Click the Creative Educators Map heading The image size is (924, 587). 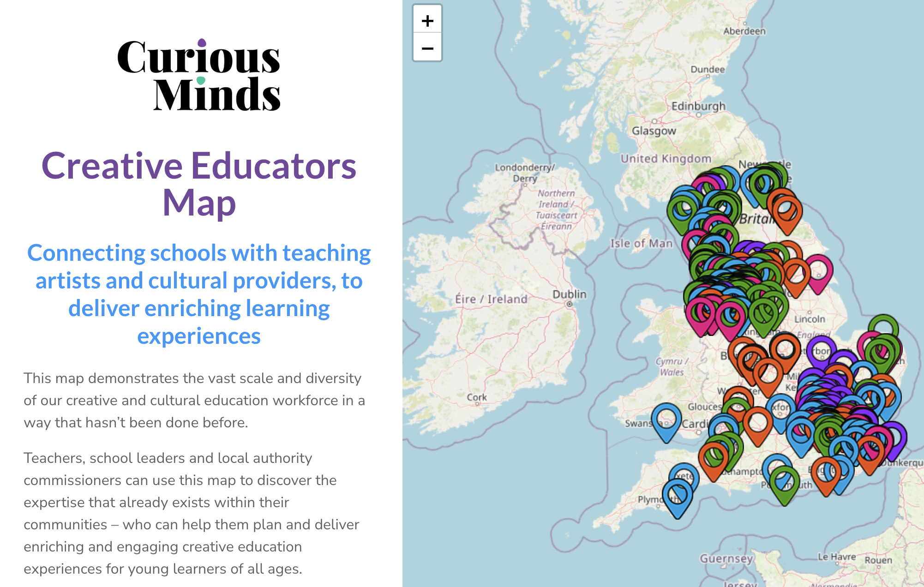pos(199,184)
